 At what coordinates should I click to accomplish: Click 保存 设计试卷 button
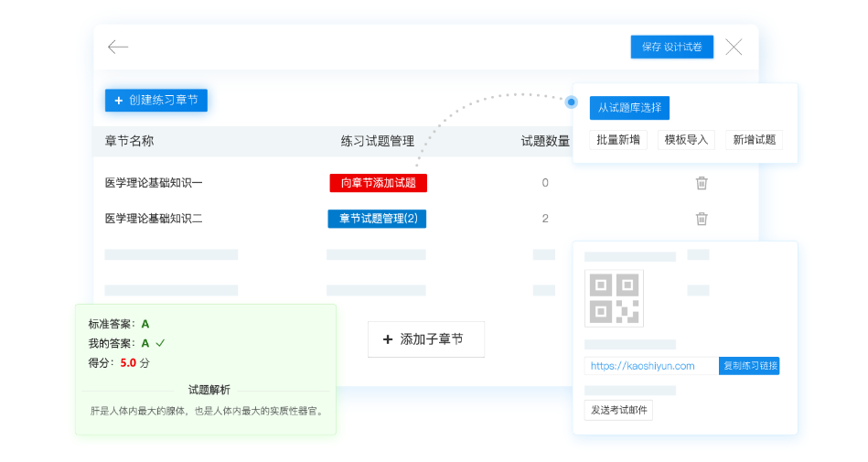pyautogui.click(x=671, y=47)
